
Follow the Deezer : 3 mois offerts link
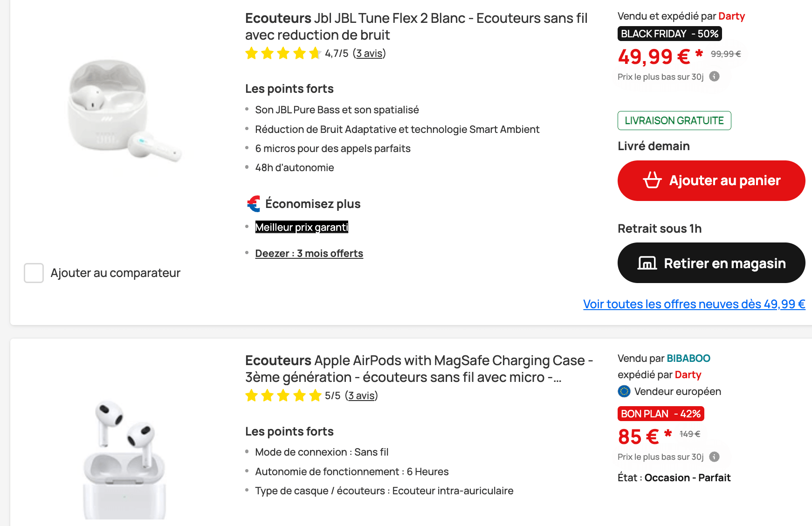point(309,253)
